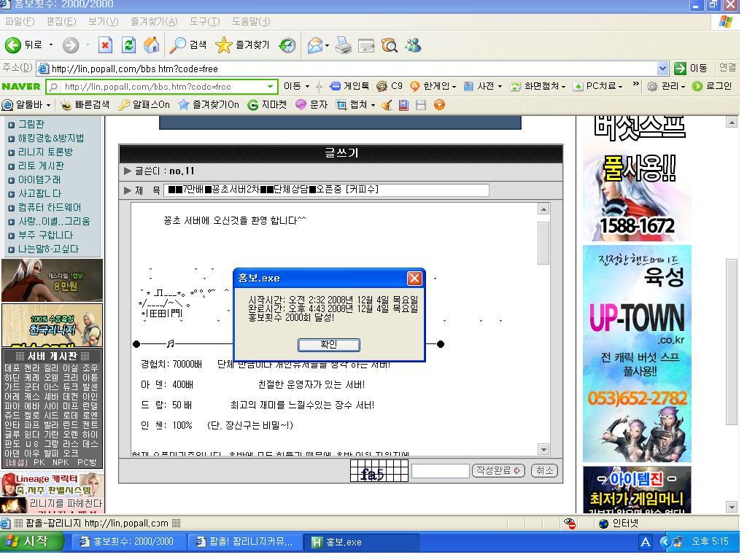The image size is (747, 560).
Task: Click the Windows 시작 Start button
Action: click(32, 542)
